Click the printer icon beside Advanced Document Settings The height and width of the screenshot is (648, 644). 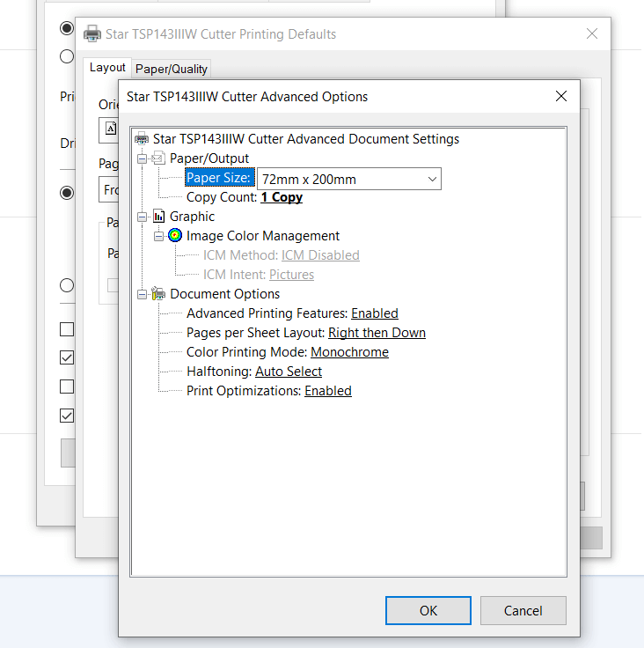pyautogui.click(x=142, y=139)
